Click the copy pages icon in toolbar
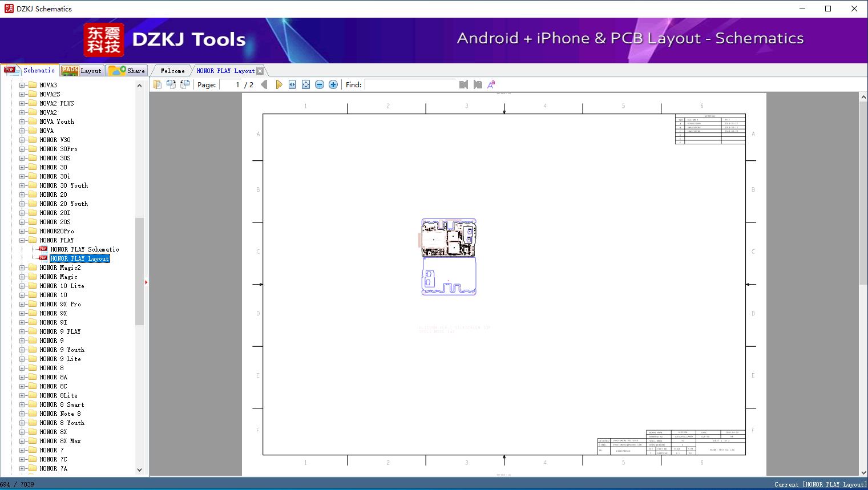The height and width of the screenshot is (490, 868). pos(157,84)
